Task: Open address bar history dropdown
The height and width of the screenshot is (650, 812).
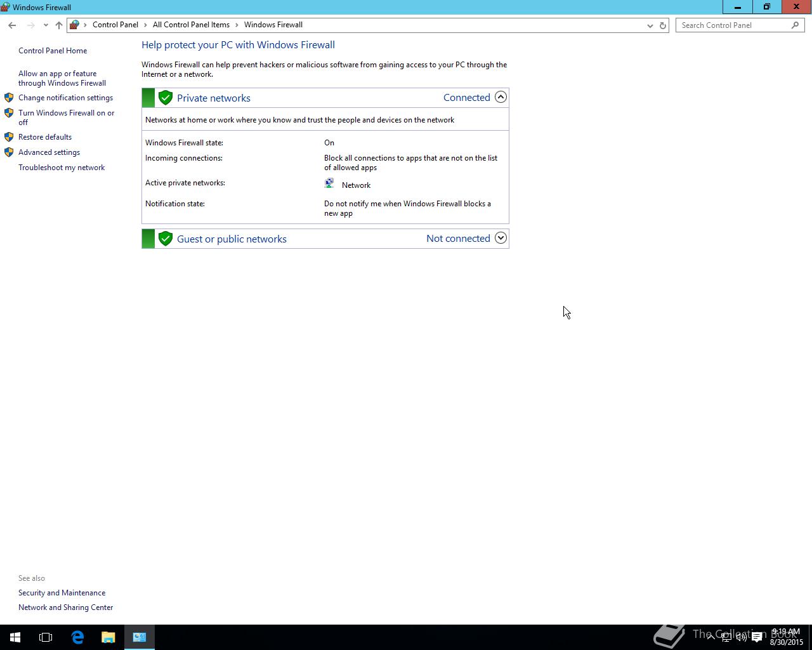Action: [650, 25]
